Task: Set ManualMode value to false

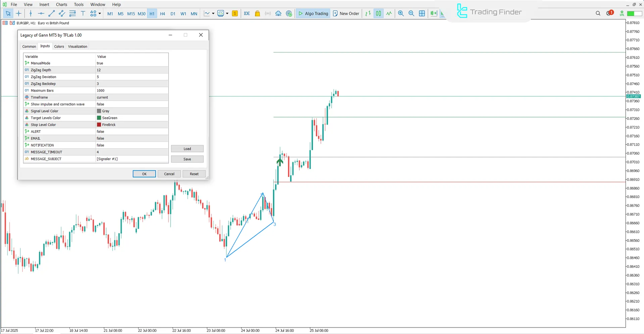Action: (x=131, y=63)
